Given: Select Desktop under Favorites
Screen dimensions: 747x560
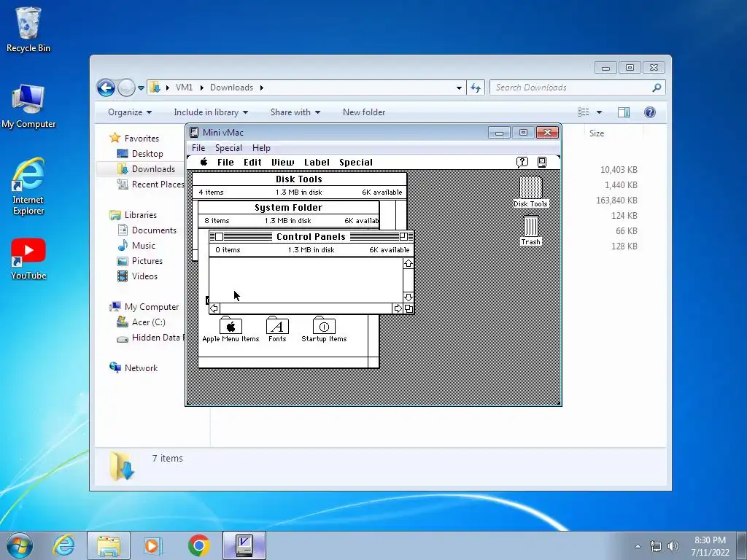Looking at the screenshot, I should pos(147,153).
